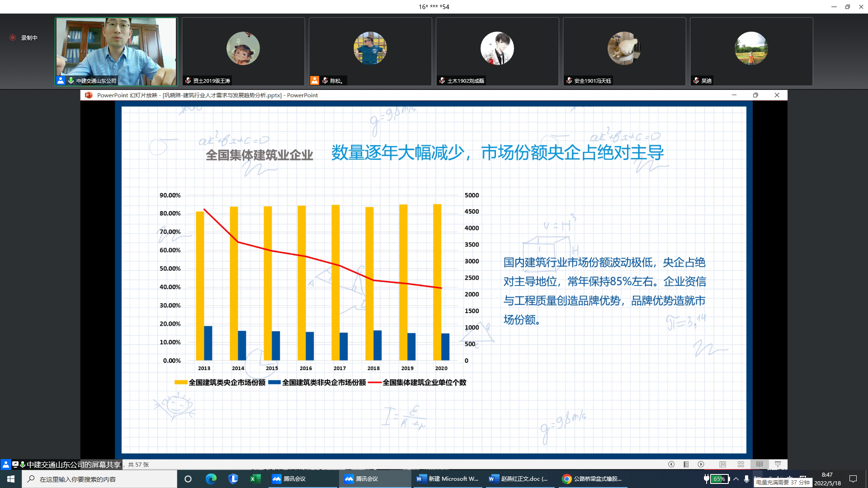Open Microsoft Edge from taskbar
The width and height of the screenshot is (868, 488).
211,479
